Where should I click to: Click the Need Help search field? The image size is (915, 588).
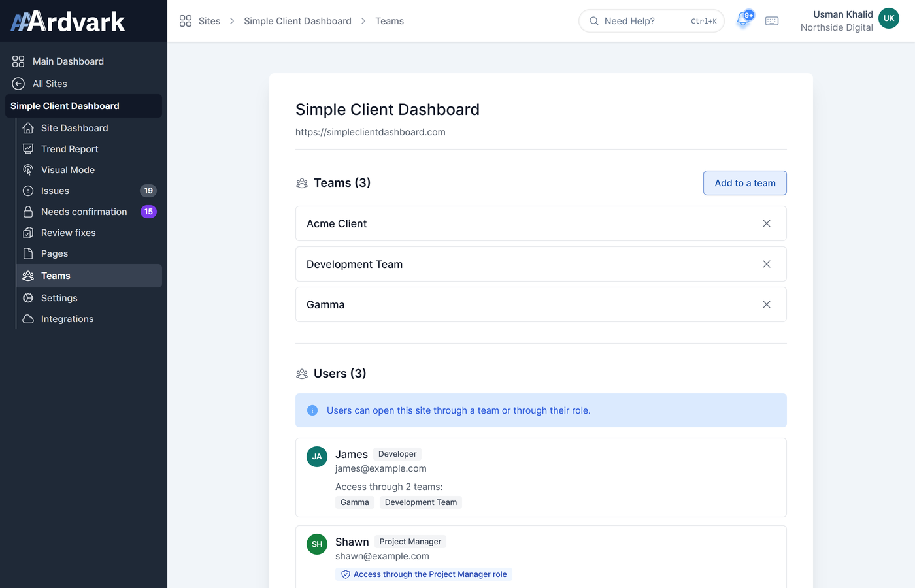(652, 21)
